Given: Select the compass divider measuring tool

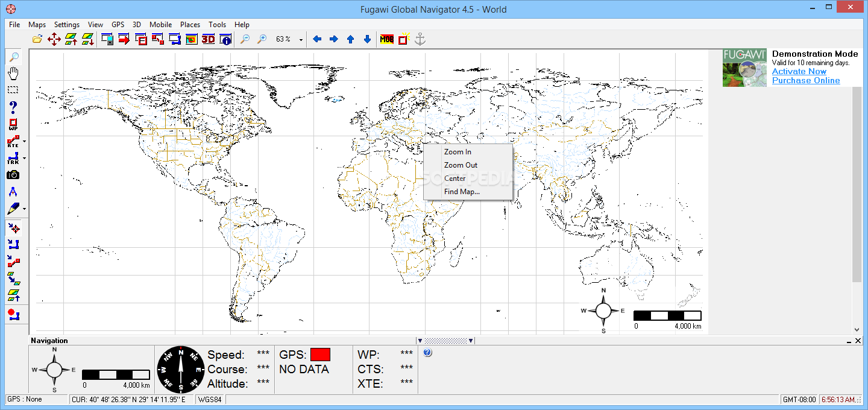Looking at the screenshot, I should (x=13, y=192).
